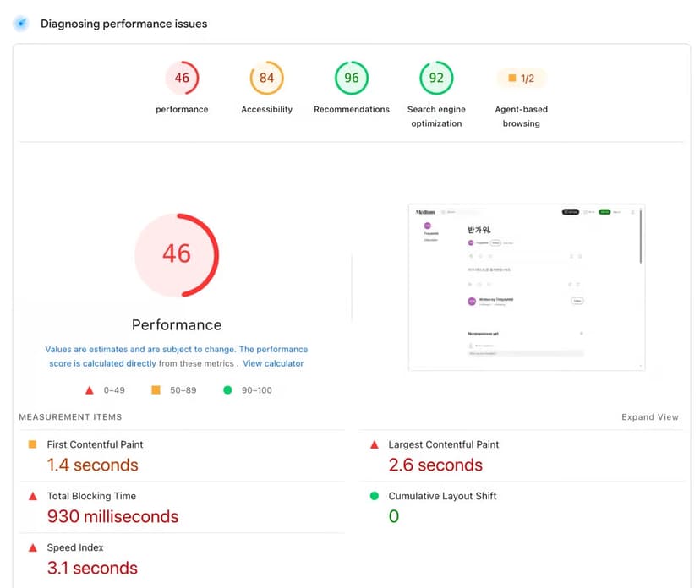Click the '90–100' legend range text
This screenshot has width=700, height=588.
click(x=257, y=390)
